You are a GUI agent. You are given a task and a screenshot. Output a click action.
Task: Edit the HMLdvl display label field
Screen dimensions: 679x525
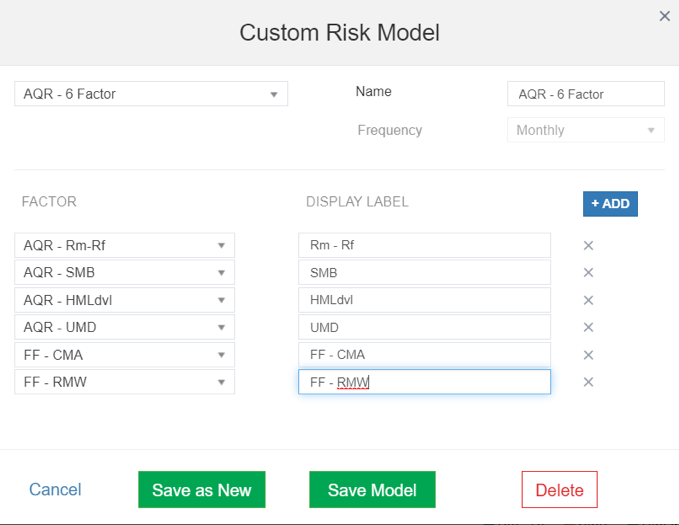pyautogui.click(x=424, y=300)
